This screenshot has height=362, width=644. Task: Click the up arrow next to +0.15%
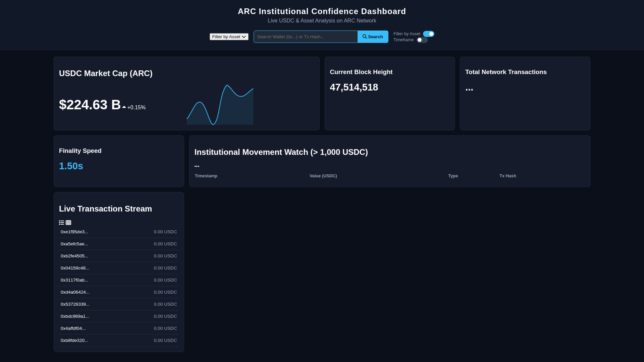(124, 107)
